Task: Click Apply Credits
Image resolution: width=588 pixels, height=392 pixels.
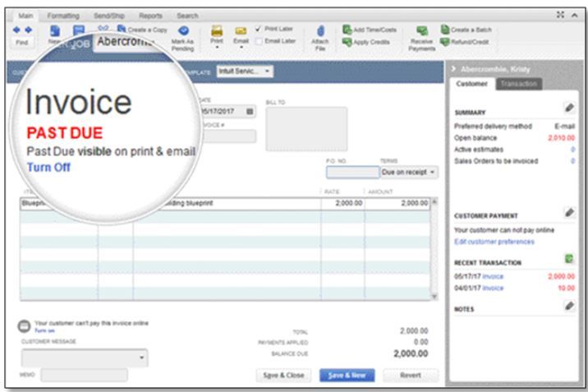Action: 366,42
